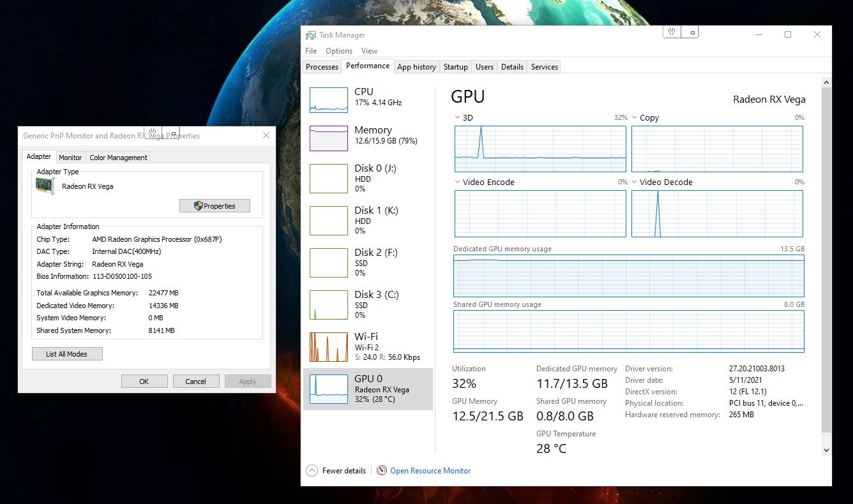Click the 'PCI bus 11, device 0,...' location
This screenshot has height=504, width=853.
766,403
